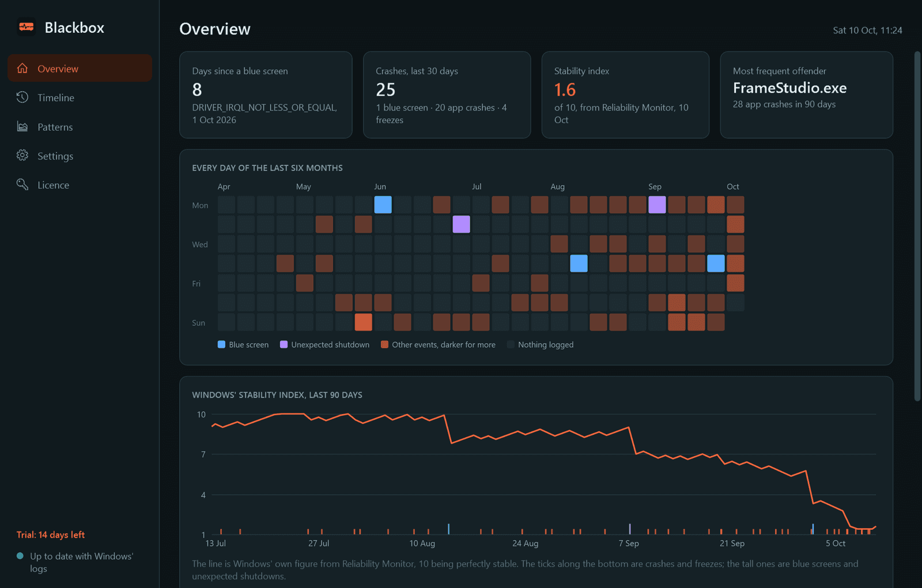The width and height of the screenshot is (922, 588).
Task: Select the blue screen cell on Monday in June
Action: coord(383,204)
